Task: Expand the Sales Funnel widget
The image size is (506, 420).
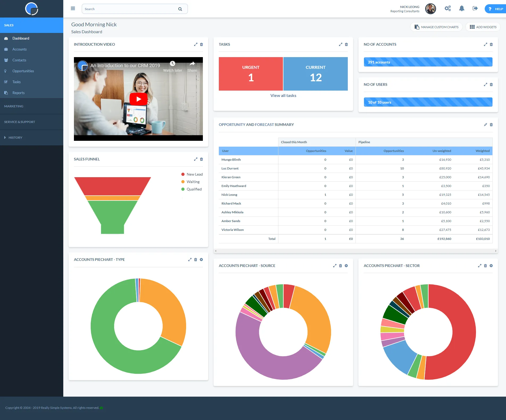Action: (x=196, y=159)
